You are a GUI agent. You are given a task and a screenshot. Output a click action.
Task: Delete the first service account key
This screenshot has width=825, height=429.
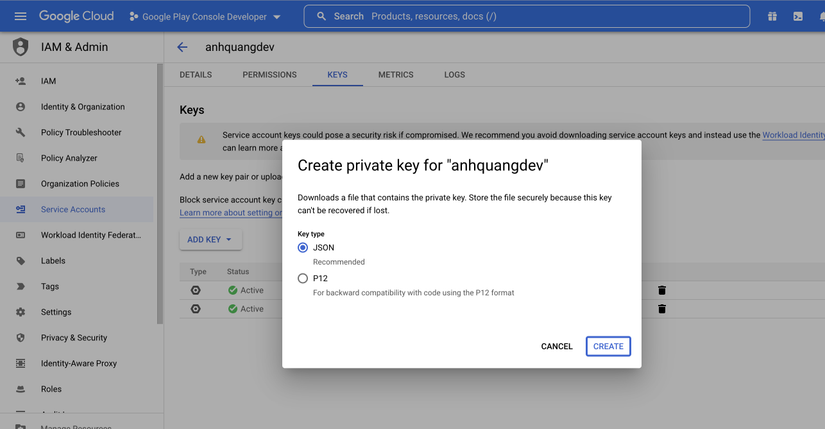(x=662, y=290)
